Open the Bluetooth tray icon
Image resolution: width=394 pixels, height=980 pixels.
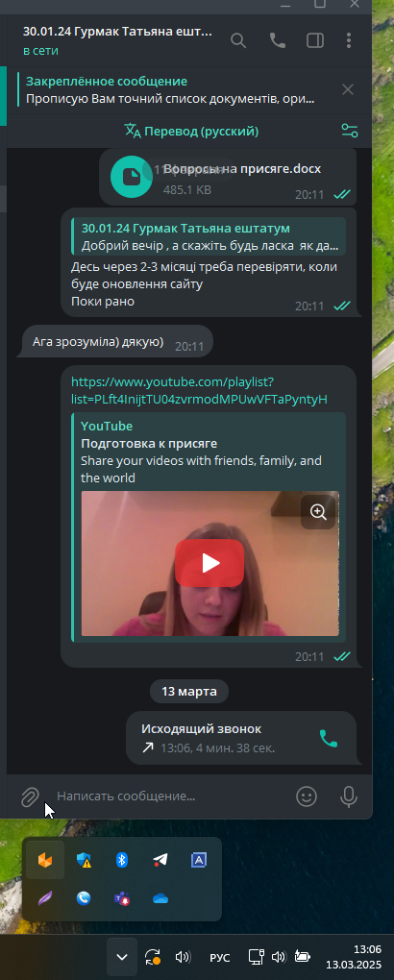(x=122, y=860)
